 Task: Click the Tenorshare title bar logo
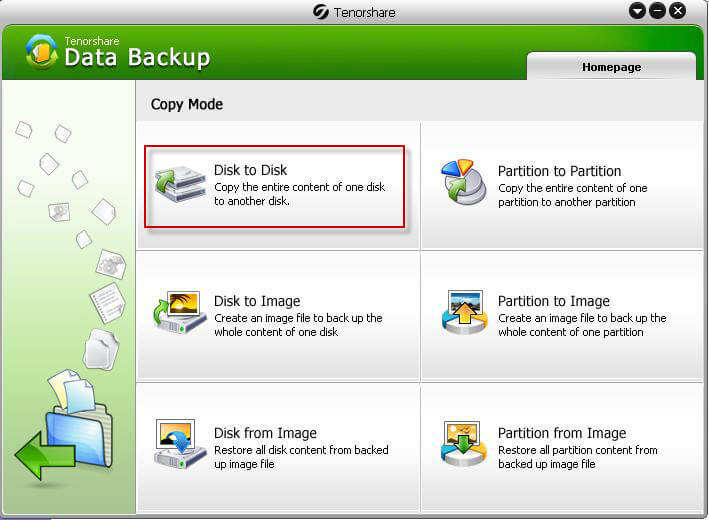[x=321, y=12]
